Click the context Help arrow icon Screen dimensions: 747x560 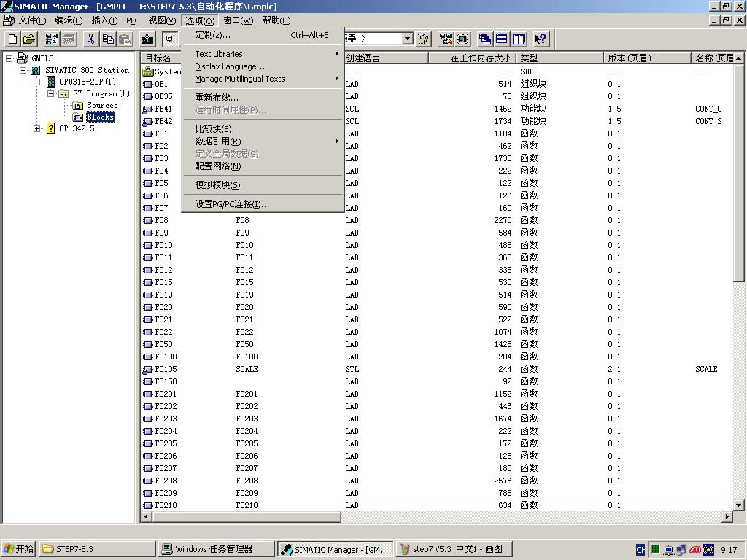click(x=541, y=39)
